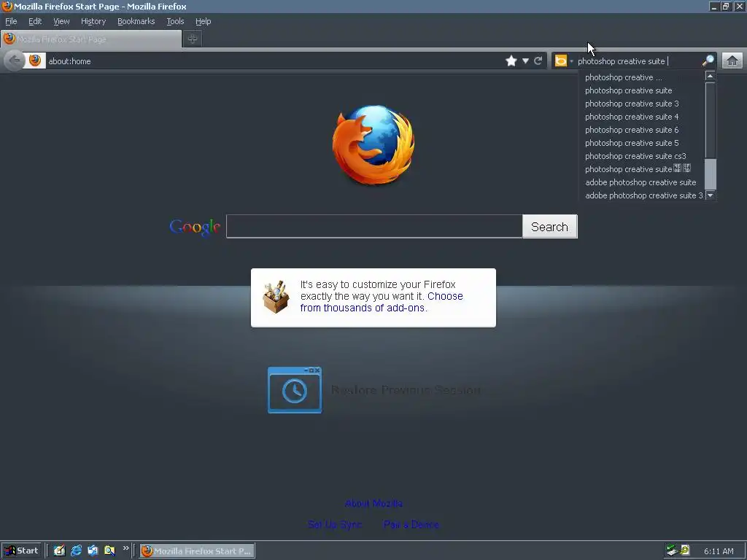This screenshot has width=747, height=560.
Task: Click the Google Search button
Action: tap(550, 227)
